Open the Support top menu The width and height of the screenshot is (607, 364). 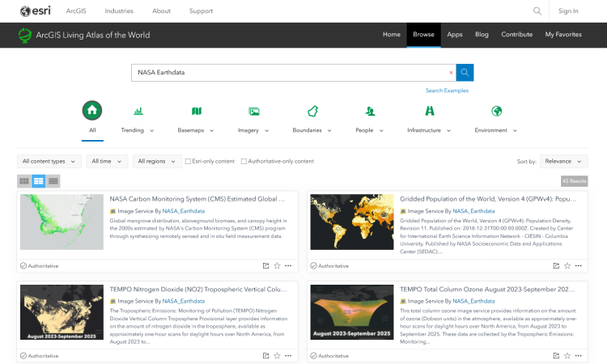[201, 11]
